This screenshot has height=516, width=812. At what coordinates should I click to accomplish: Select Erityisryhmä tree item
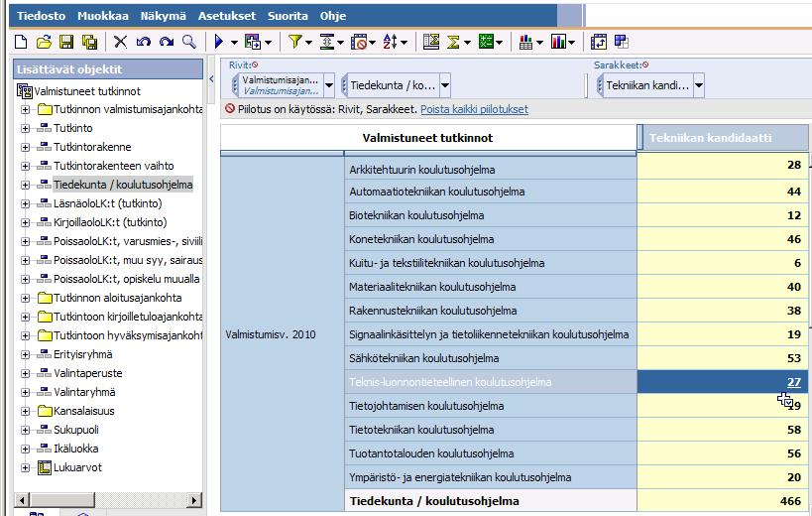tap(83, 355)
